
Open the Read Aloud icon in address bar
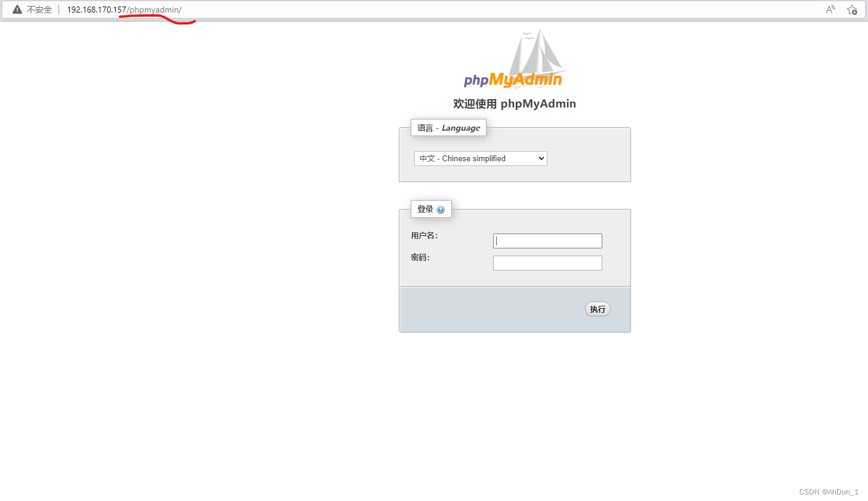(x=830, y=10)
